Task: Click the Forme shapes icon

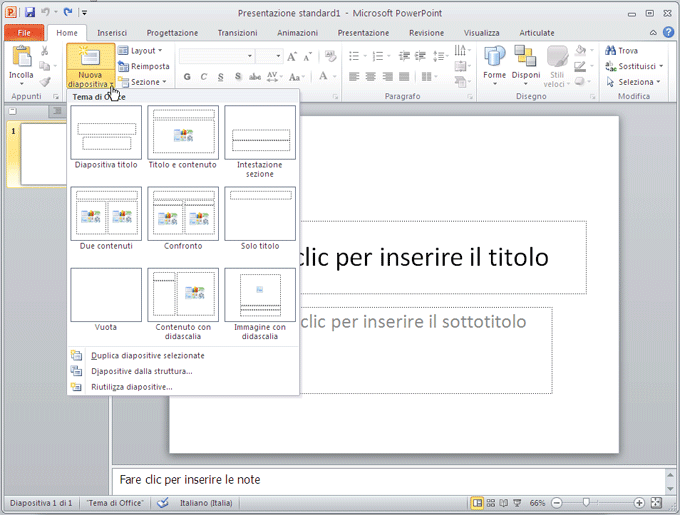Action: 494,57
